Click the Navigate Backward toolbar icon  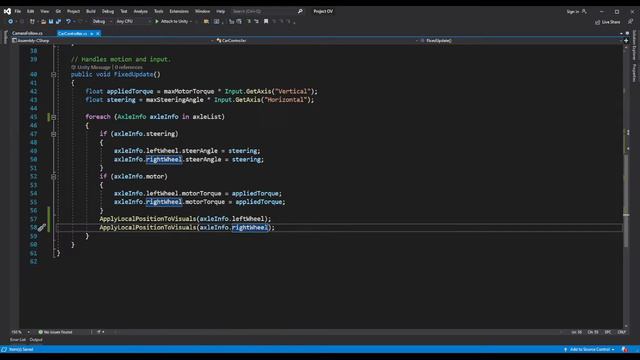tap(10, 22)
